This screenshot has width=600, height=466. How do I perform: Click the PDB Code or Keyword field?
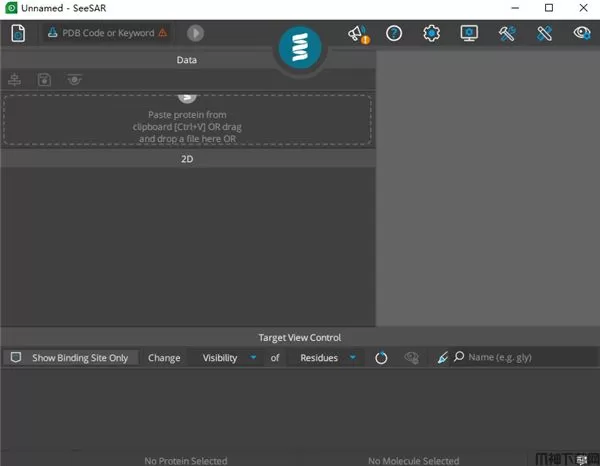[107, 33]
